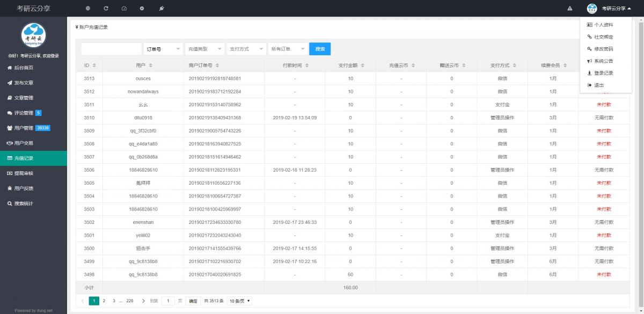This screenshot has height=314, width=644.
Task: Select 充值记录 in the sidebar
Action: coord(33,158)
